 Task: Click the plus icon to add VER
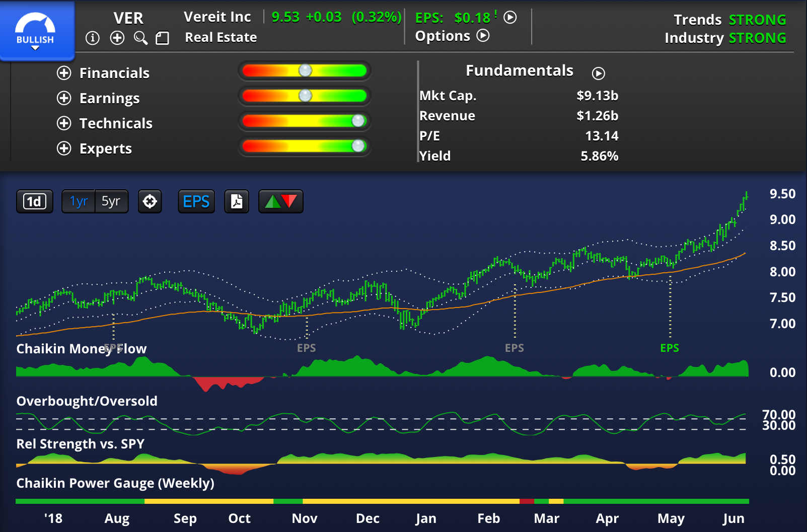pos(117,38)
